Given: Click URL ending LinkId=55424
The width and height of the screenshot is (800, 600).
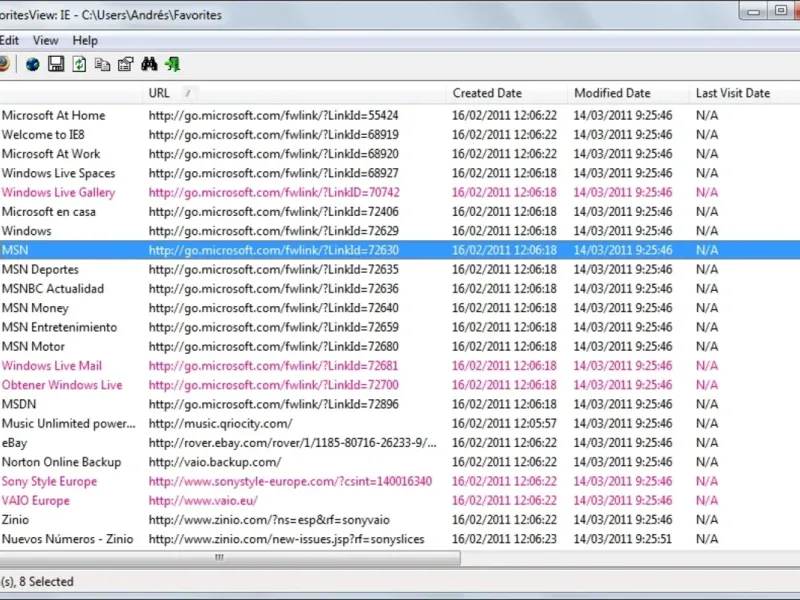Looking at the screenshot, I should point(273,115).
